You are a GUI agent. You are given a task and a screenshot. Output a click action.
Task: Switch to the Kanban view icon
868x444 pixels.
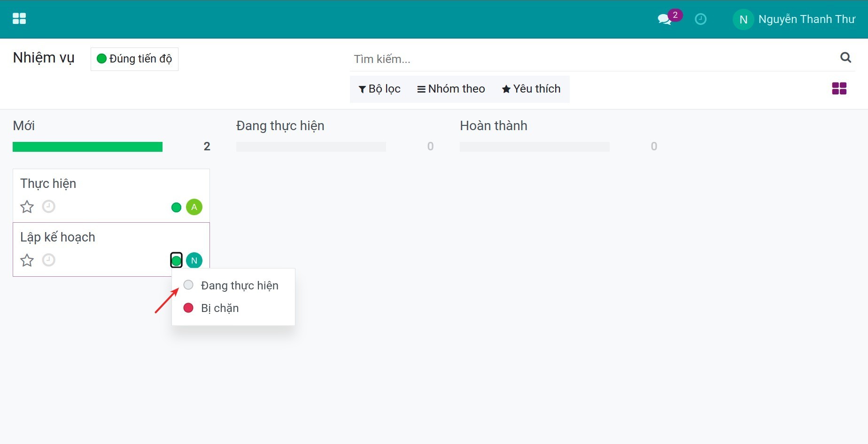coord(839,88)
